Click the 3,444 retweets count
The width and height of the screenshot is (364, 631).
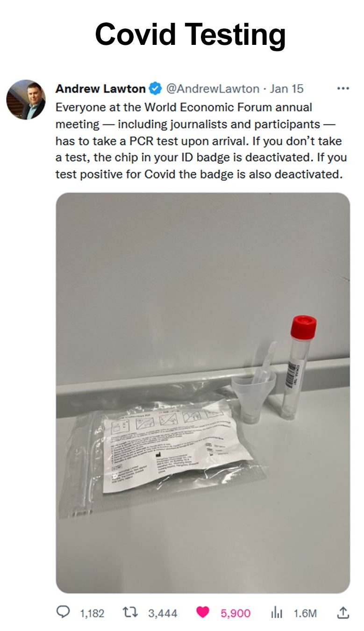click(x=163, y=613)
